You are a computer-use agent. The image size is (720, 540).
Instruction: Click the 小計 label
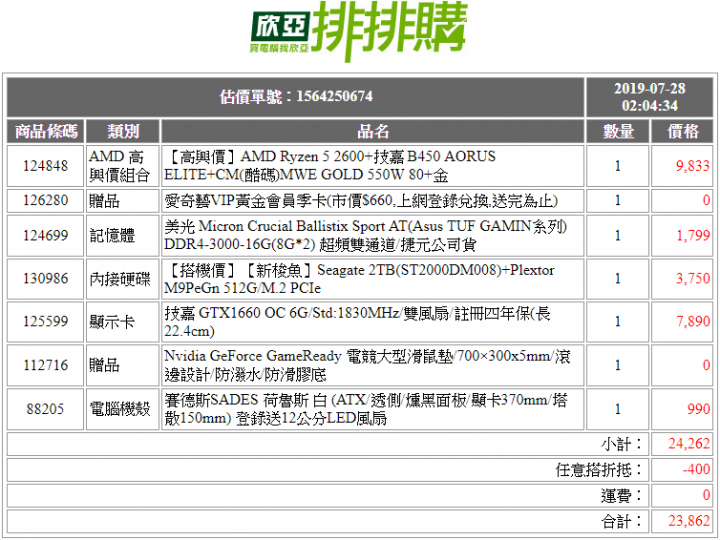[622, 444]
